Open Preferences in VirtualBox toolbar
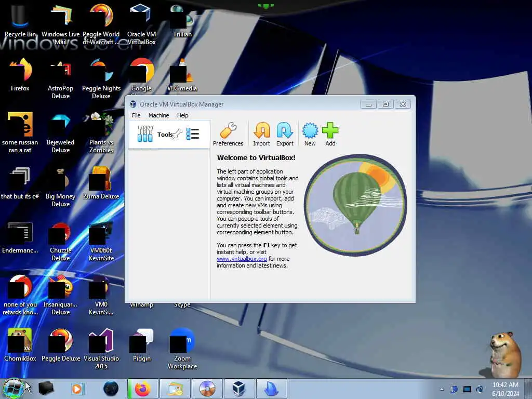Screen dimensions: 532x399 (x=228, y=134)
